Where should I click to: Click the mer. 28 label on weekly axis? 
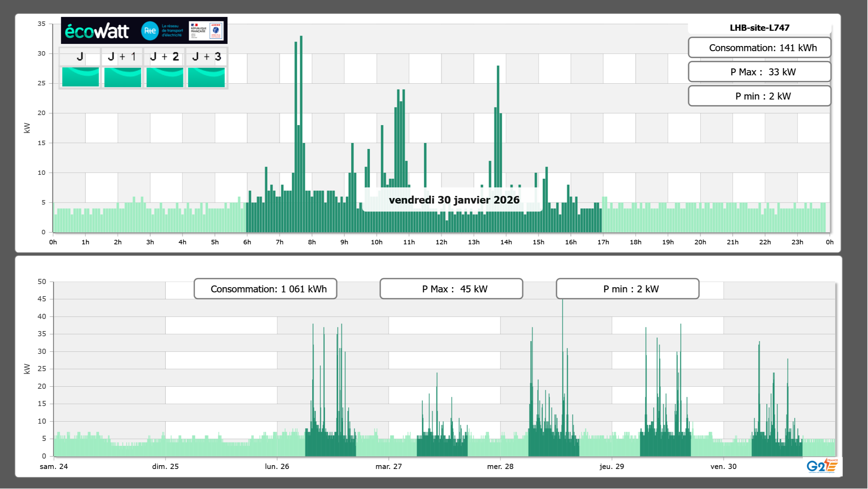tap(500, 467)
